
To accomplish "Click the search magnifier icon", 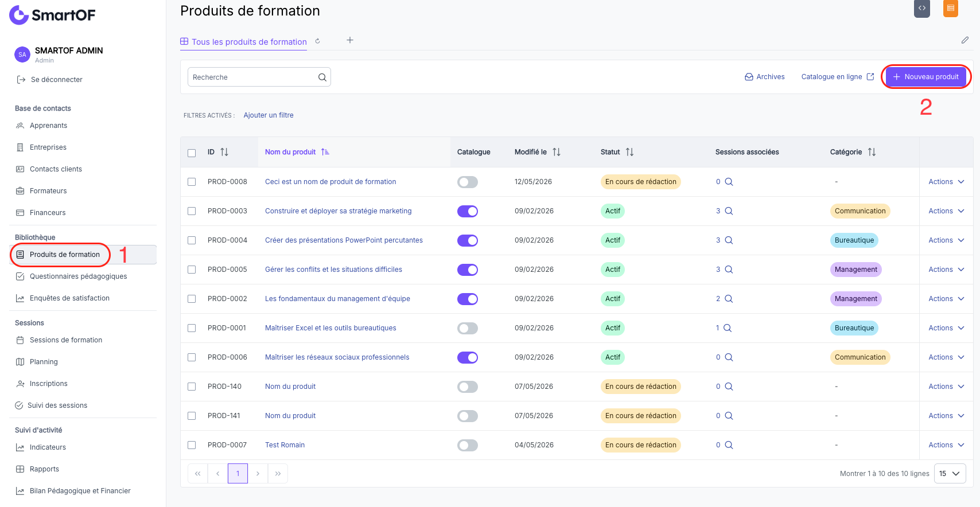I will pos(322,77).
